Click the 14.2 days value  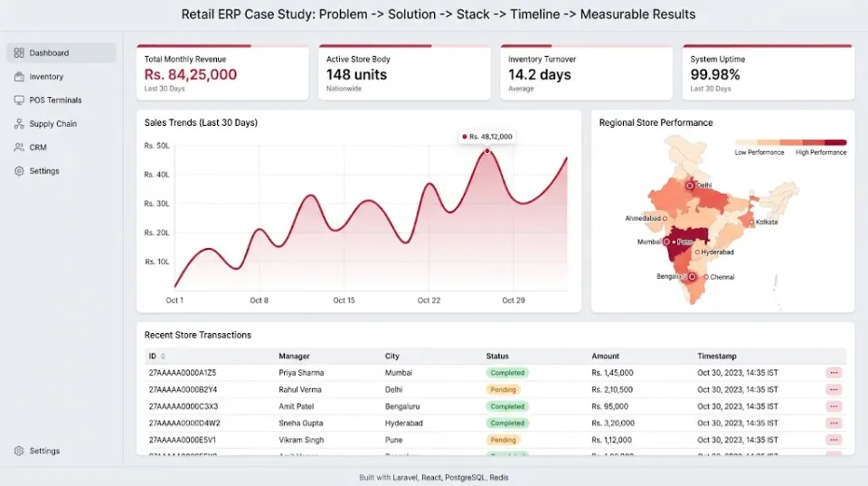pyautogui.click(x=539, y=75)
